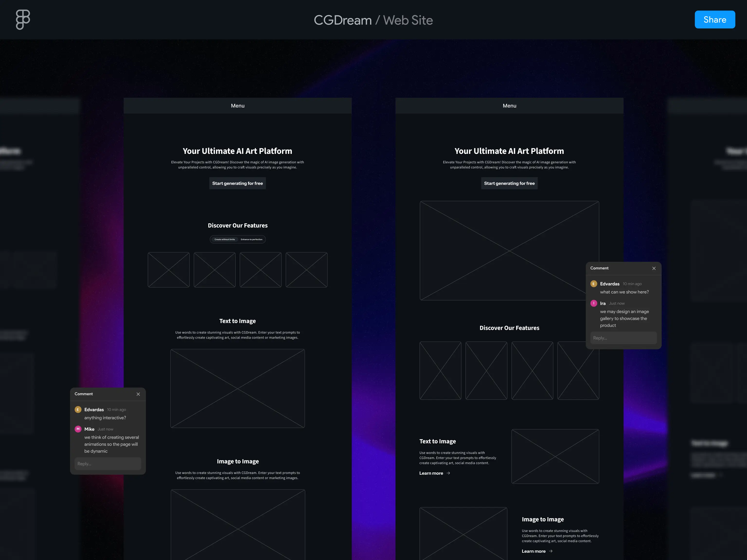Select Image to Image placeholder in right wireframe
Image resolution: width=747 pixels, height=560 pixels.
(463, 533)
